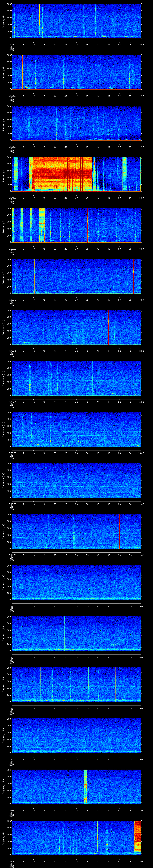Click the 10:02:00 start time label
The height and width of the screenshot is (868, 153).
pyautogui.click(x=12, y=96)
